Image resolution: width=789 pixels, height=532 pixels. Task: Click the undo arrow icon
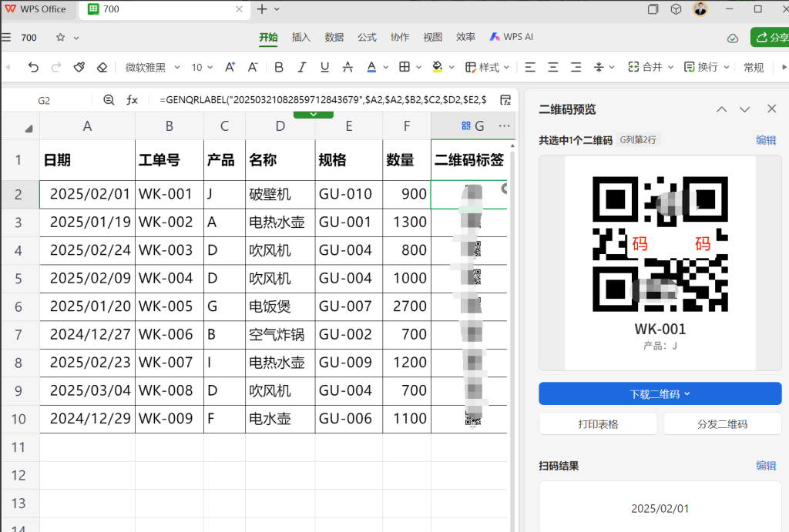point(33,67)
